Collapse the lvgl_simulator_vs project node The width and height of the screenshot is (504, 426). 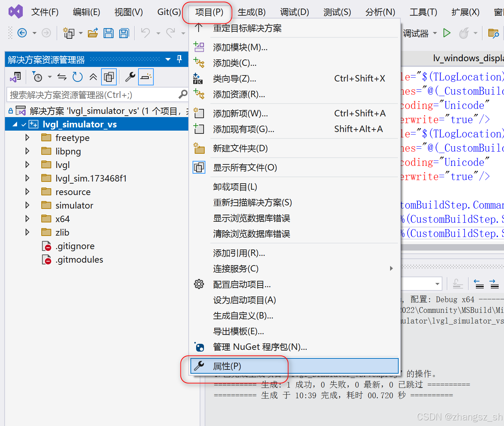(15, 124)
